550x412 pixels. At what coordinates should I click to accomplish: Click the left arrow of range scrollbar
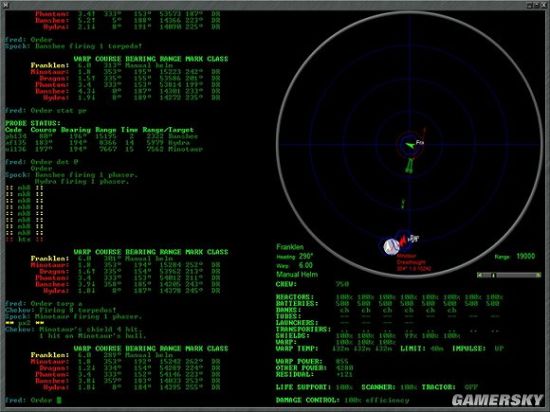pos(479,276)
